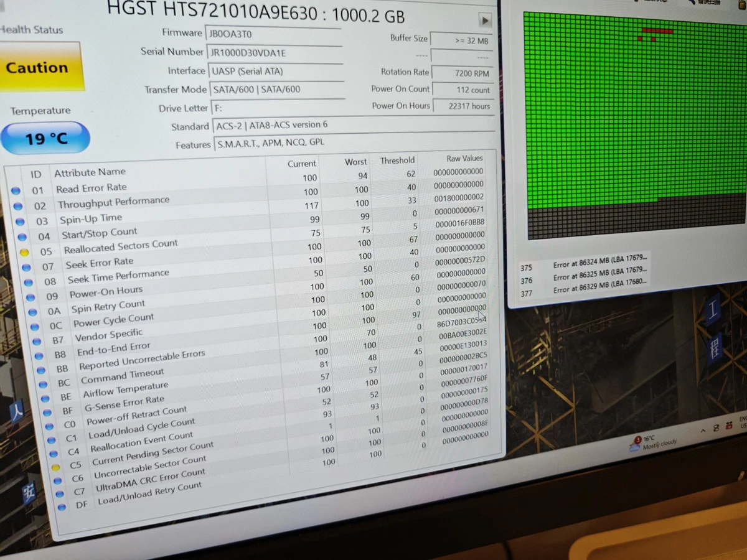Click the blue status dot beside ID 04

[x=22, y=237]
